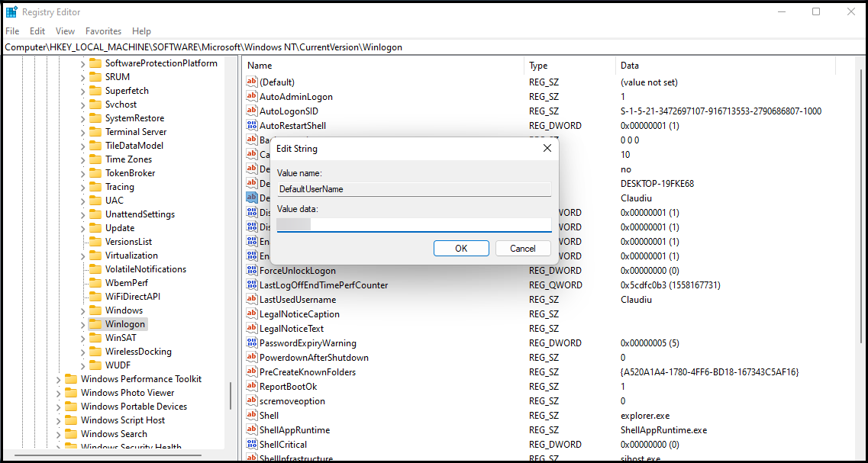Select the AutoLogonSID value icon
Viewport: 868px width, 463px height.
point(252,111)
